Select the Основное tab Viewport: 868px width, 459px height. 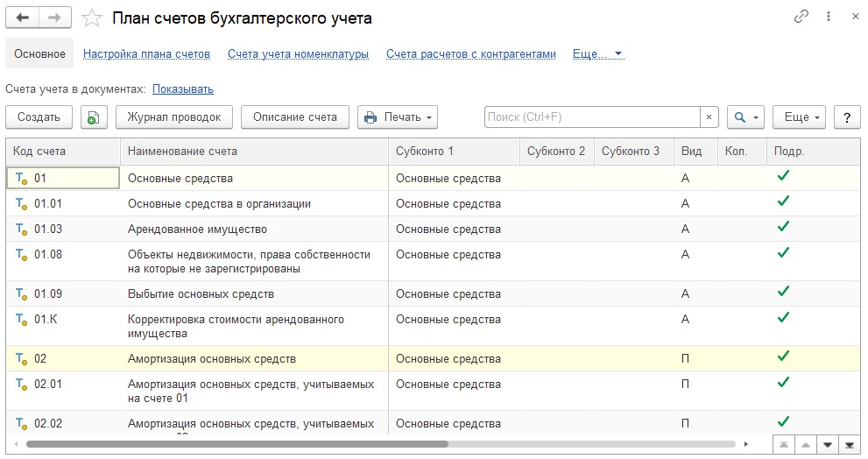(x=39, y=53)
